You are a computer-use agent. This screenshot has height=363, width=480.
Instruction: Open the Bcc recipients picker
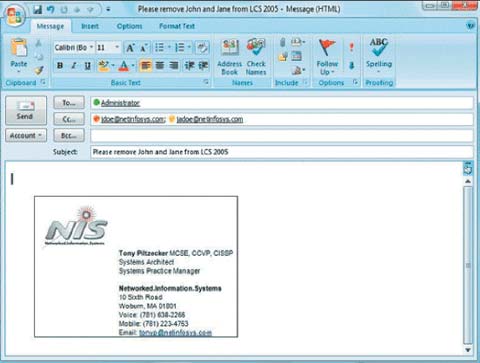(x=69, y=136)
